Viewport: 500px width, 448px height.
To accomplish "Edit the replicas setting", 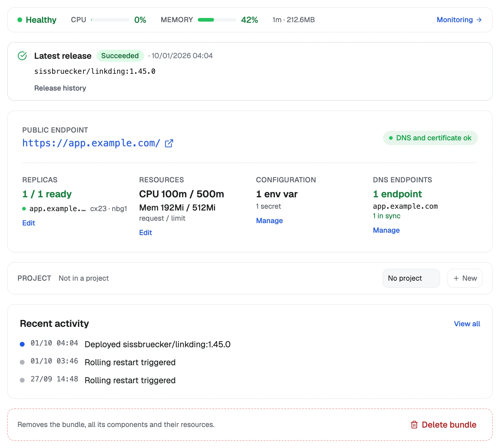I will [29, 223].
